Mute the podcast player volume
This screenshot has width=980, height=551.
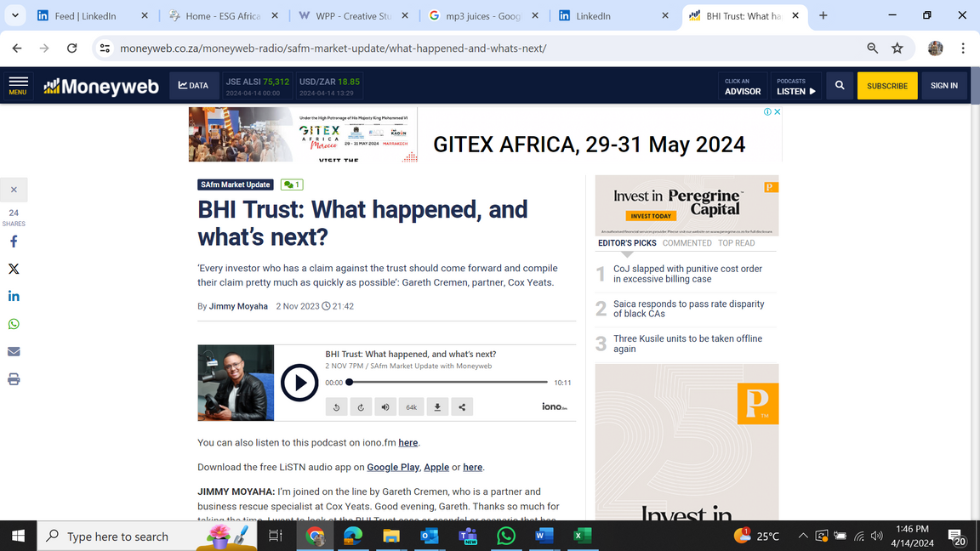[x=385, y=407]
